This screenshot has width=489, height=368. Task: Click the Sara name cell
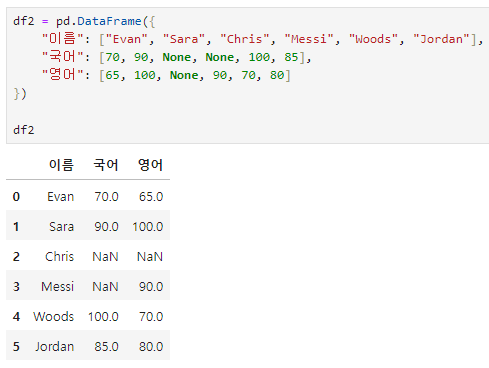[61, 227]
